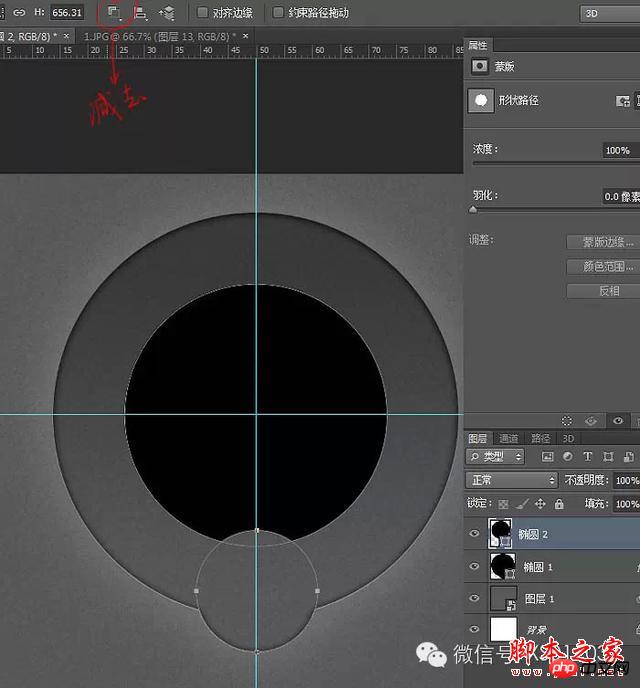640x688 pixels.
Task: Close the 1.JPG document tab
Action: coord(246,36)
